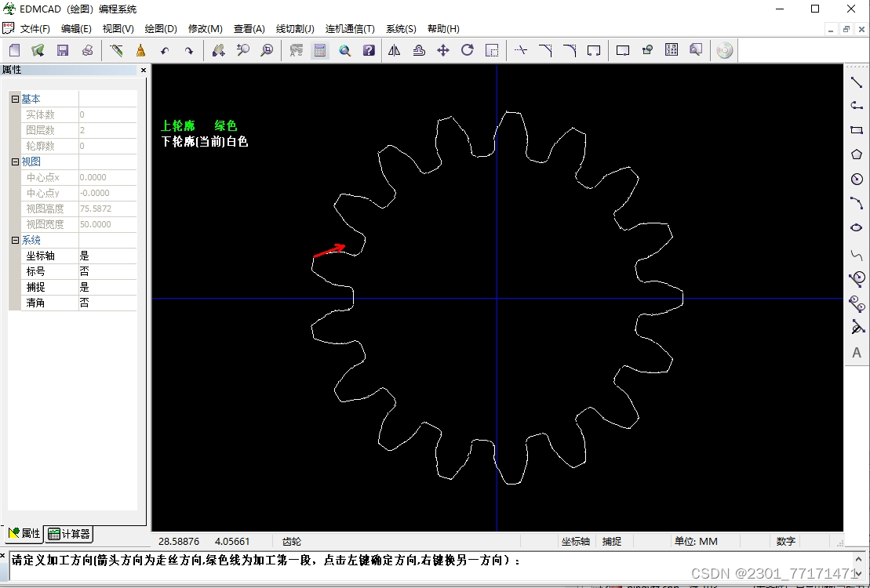Select the Spline curve drawing tool
This screenshot has width=870, height=588.
857,255
